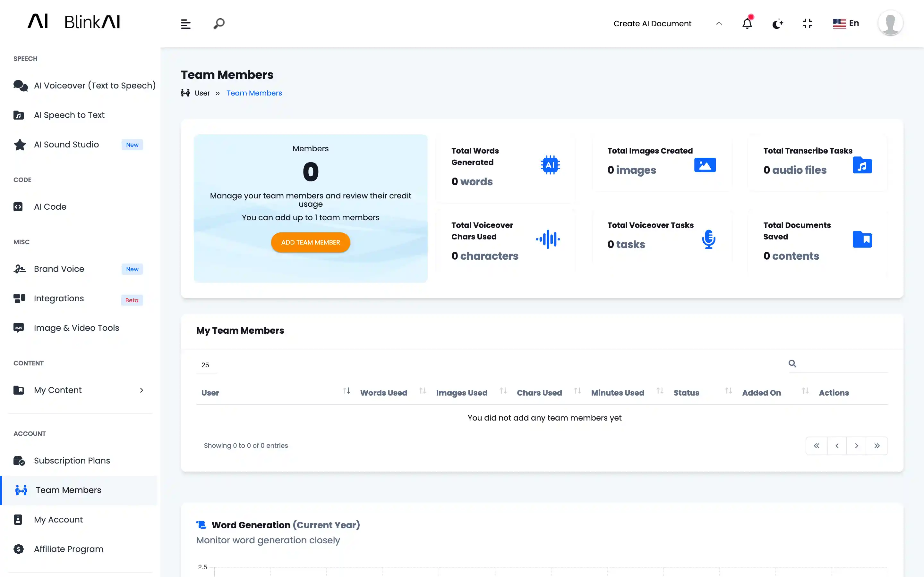Go to last page of table pagination
Screen dimensions: 924x577
point(877,446)
